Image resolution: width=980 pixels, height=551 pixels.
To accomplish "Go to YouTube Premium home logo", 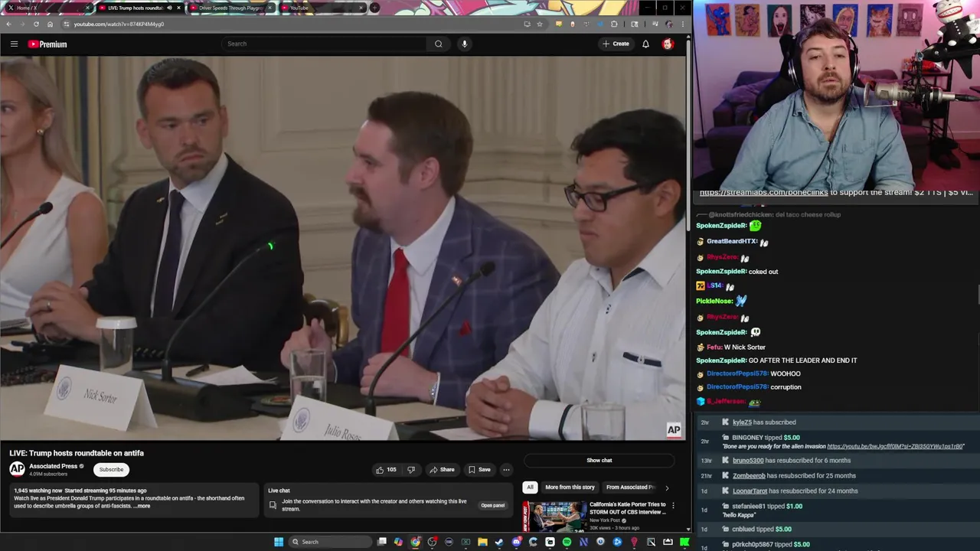I will (x=47, y=44).
